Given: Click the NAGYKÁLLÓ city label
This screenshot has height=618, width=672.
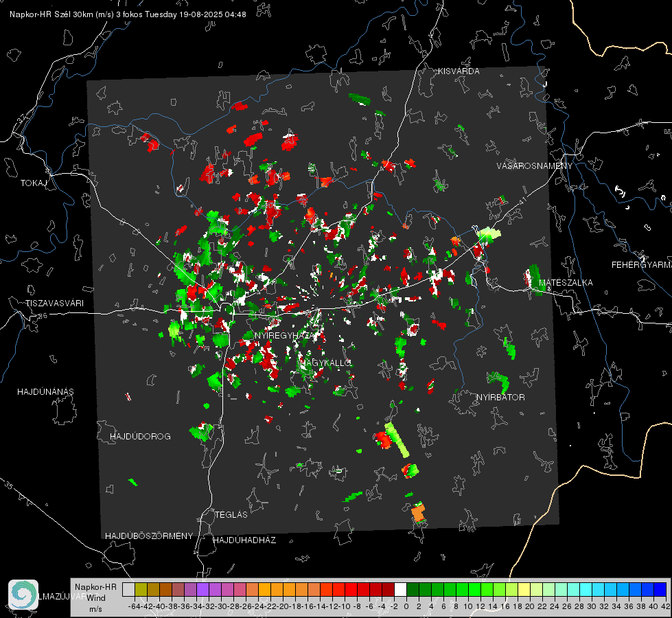Looking at the screenshot, I should (x=326, y=363).
